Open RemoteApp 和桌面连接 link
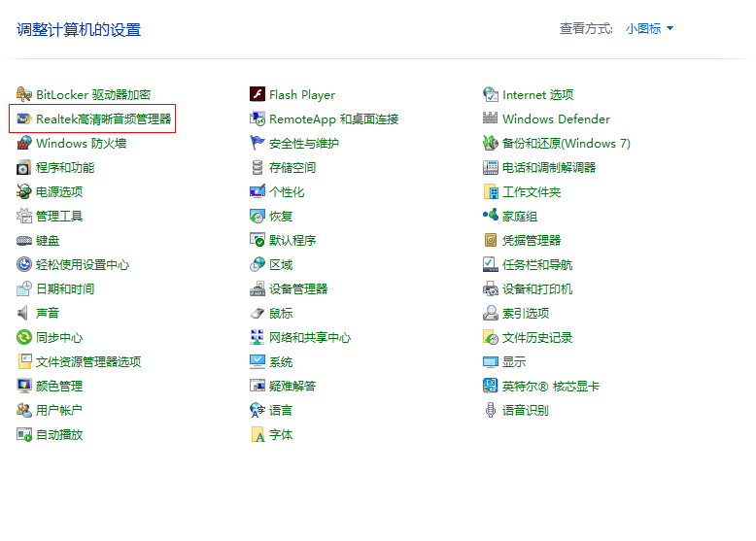The width and height of the screenshot is (756, 541). 333,118
